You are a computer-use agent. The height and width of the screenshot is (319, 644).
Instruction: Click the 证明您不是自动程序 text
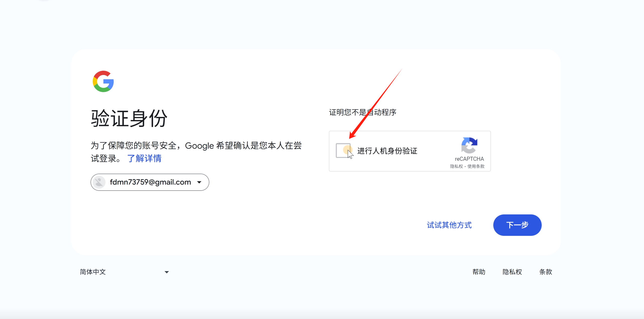pyautogui.click(x=362, y=112)
